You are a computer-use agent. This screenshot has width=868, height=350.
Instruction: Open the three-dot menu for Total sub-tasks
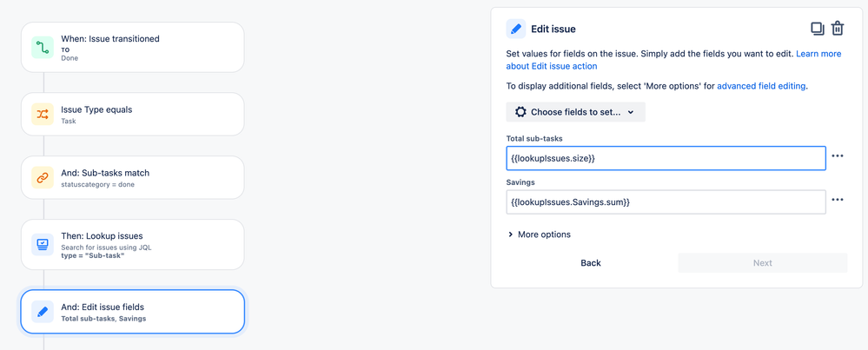pos(838,156)
